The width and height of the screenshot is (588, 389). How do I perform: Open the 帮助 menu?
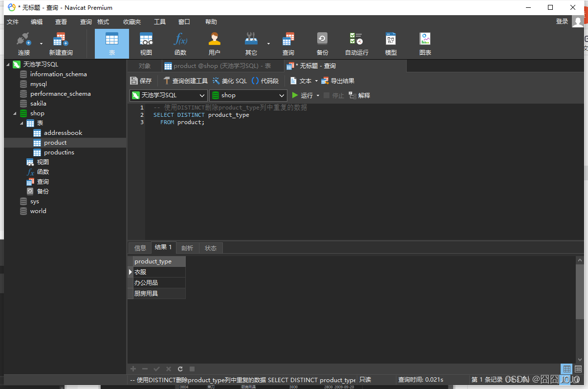(211, 22)
